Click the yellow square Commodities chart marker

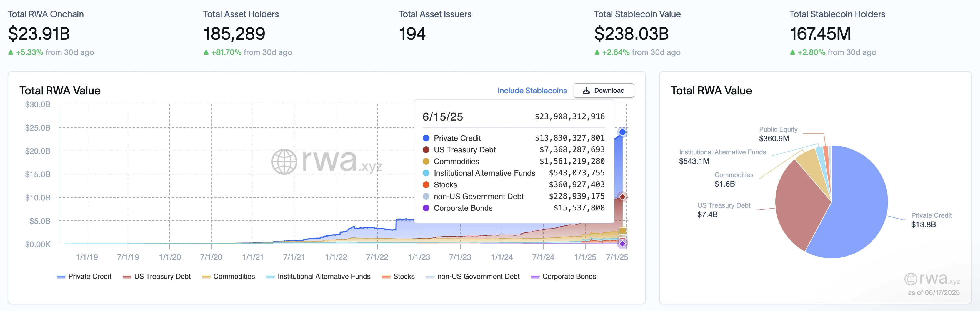click(622, 231)
